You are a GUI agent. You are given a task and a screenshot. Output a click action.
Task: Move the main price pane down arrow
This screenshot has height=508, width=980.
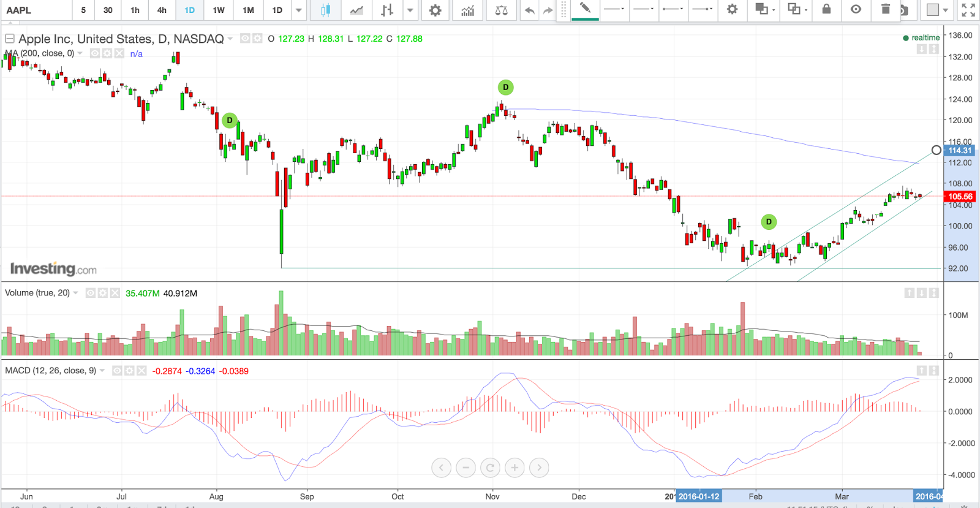tap(921, 49)
